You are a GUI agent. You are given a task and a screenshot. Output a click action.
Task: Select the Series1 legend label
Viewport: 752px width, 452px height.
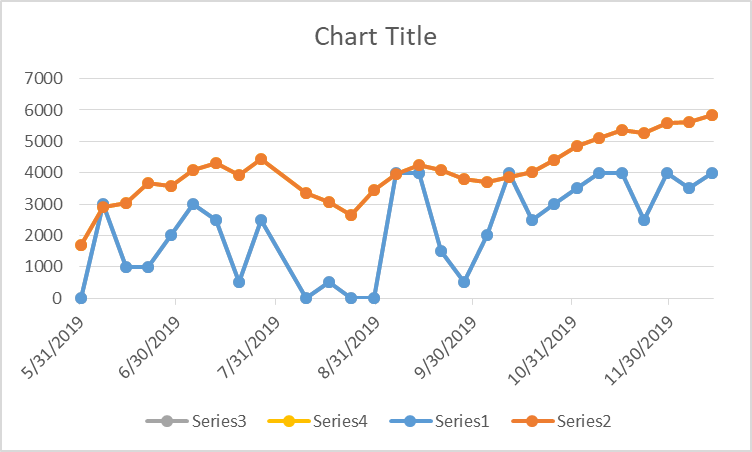point(461,421)
